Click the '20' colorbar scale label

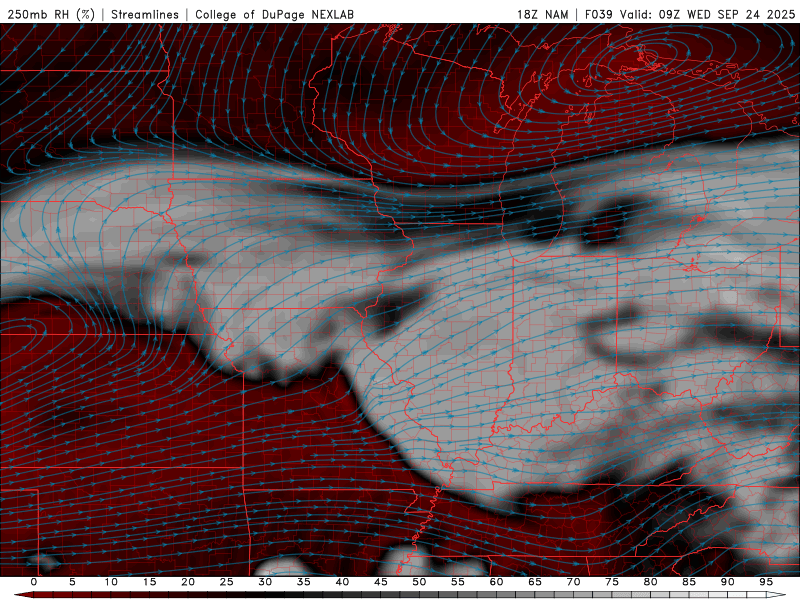click(x=188, y=582)
